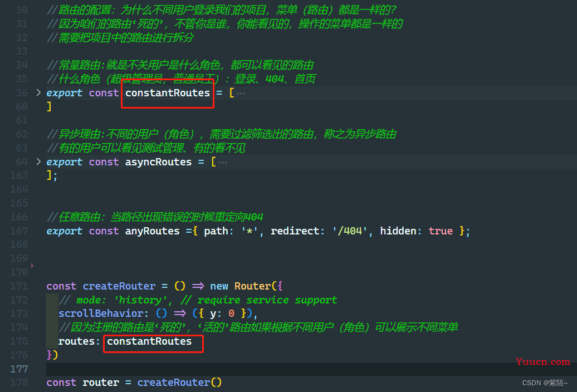Viewport: 577px width, 392px height.
Task: Click the path key on line 167
Action: tap(216, 231)
